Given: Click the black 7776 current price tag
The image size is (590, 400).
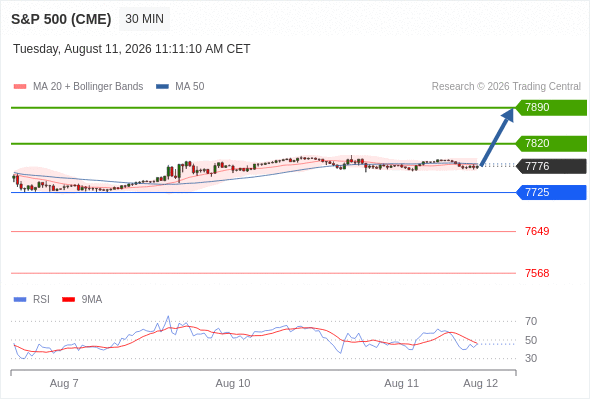Looking at the screenshot, I should 551,166.
